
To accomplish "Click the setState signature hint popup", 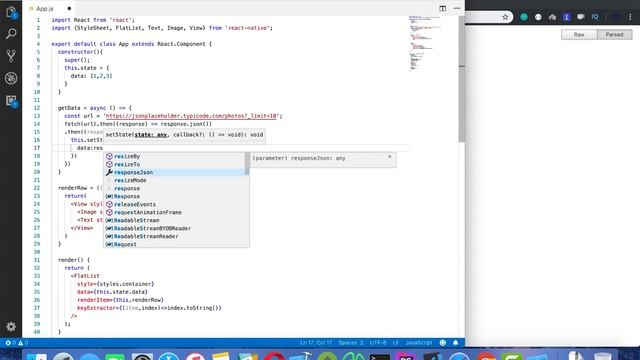I will (184, 135).
